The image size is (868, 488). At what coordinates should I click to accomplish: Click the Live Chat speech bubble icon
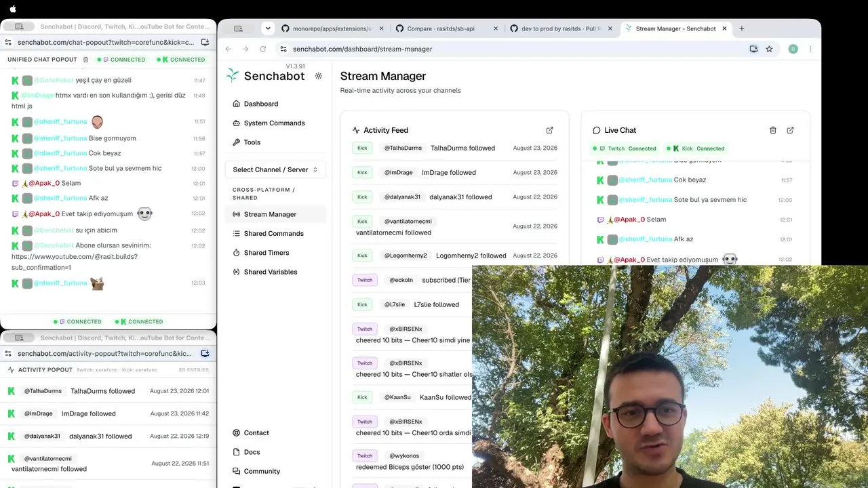[597, 130]
